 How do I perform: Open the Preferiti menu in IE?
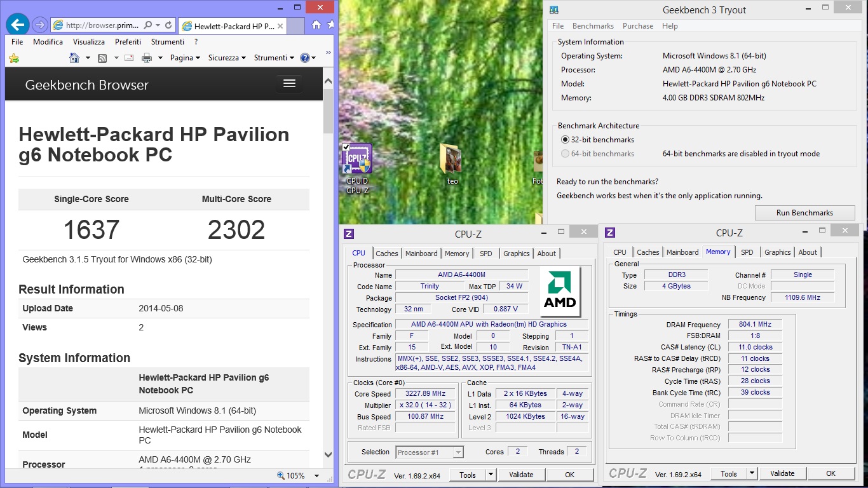(x=128, y=42)
